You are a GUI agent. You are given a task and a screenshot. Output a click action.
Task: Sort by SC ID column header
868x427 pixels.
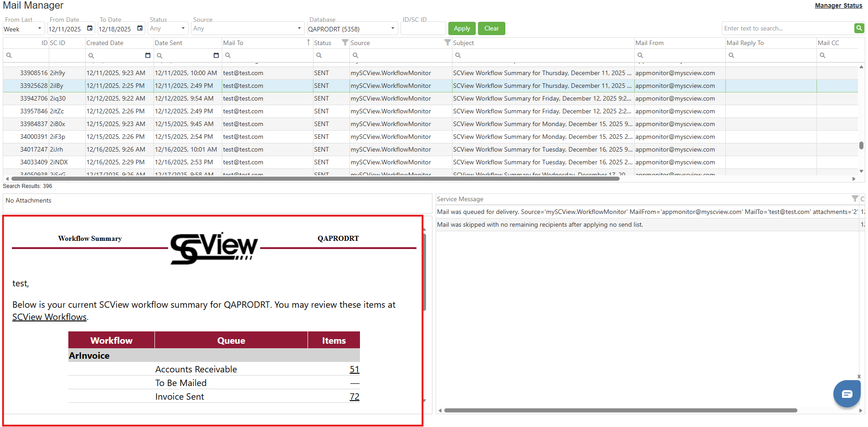point(57,43)
